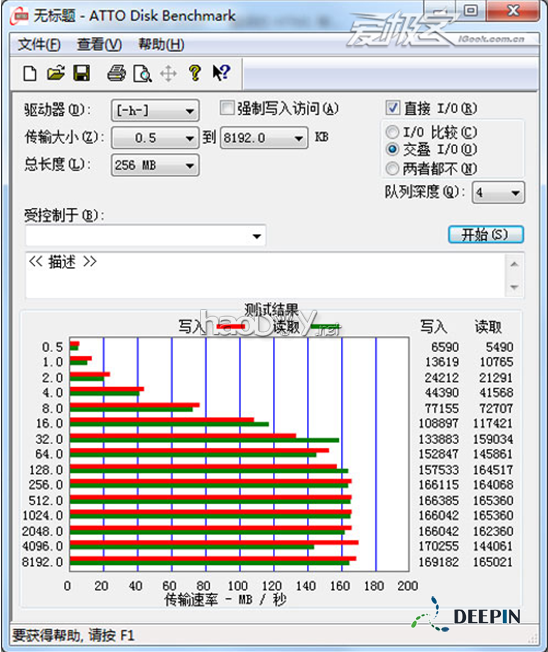Select the 交叠 I/O radio button

pos(392,149)
